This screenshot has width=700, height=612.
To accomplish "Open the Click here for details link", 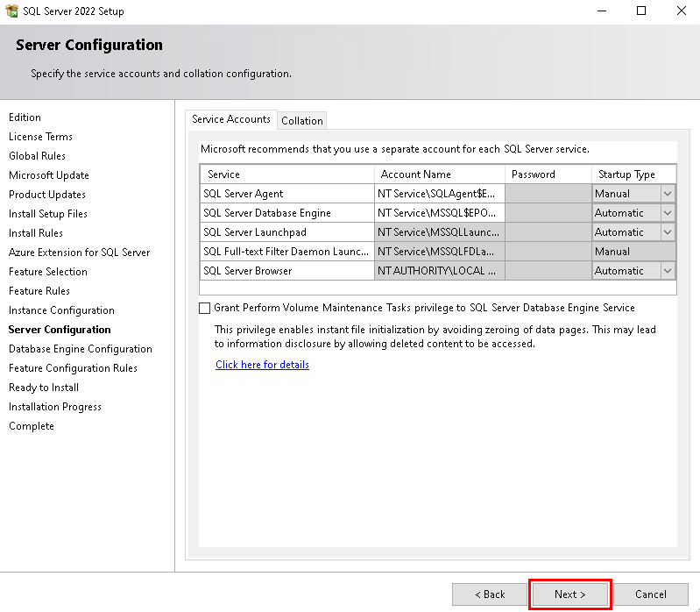I will click(x=262, y=365).
